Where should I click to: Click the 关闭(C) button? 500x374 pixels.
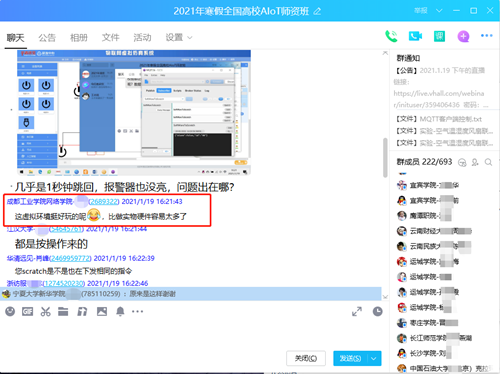[x=306, y=359]
